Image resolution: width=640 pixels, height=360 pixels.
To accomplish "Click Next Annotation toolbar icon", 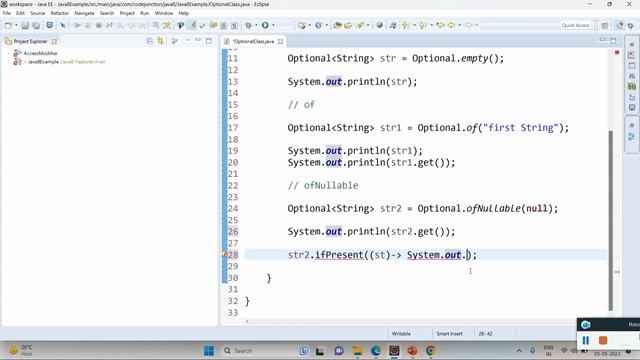I will tap(406, 25).
